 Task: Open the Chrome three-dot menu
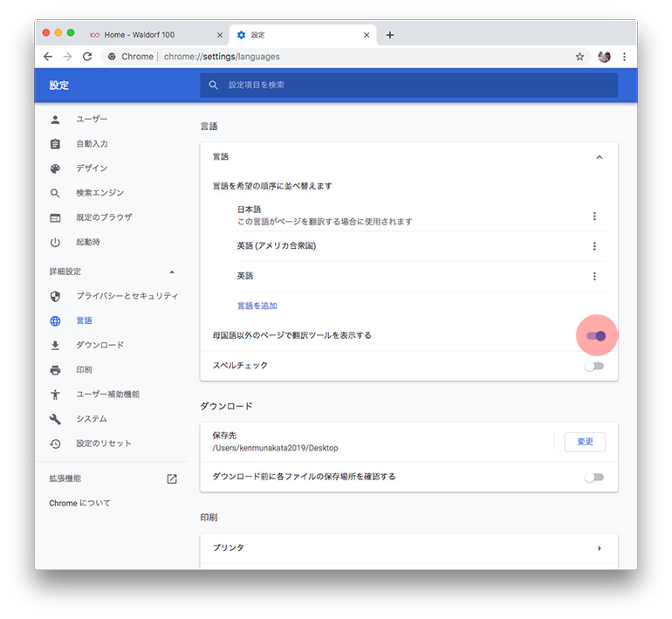click(x=624, y=57)
